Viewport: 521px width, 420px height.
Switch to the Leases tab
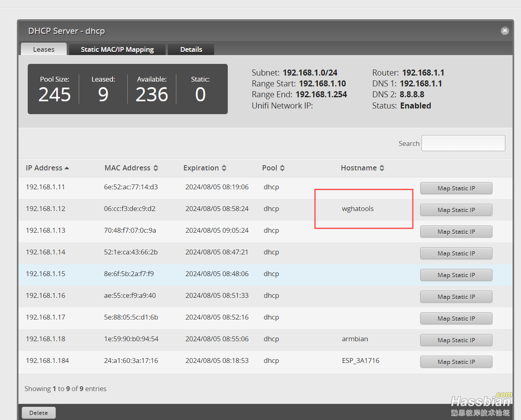43,49
